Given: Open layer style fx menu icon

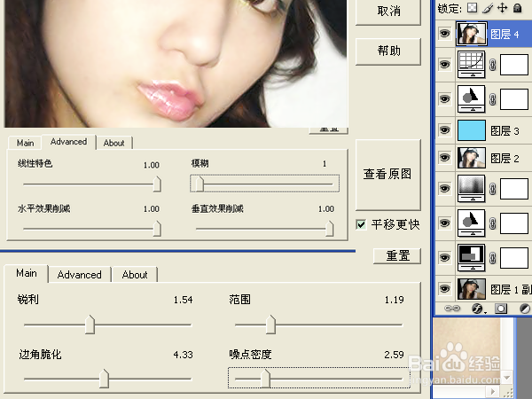Looking at the screenshot, I should (478, 309).
